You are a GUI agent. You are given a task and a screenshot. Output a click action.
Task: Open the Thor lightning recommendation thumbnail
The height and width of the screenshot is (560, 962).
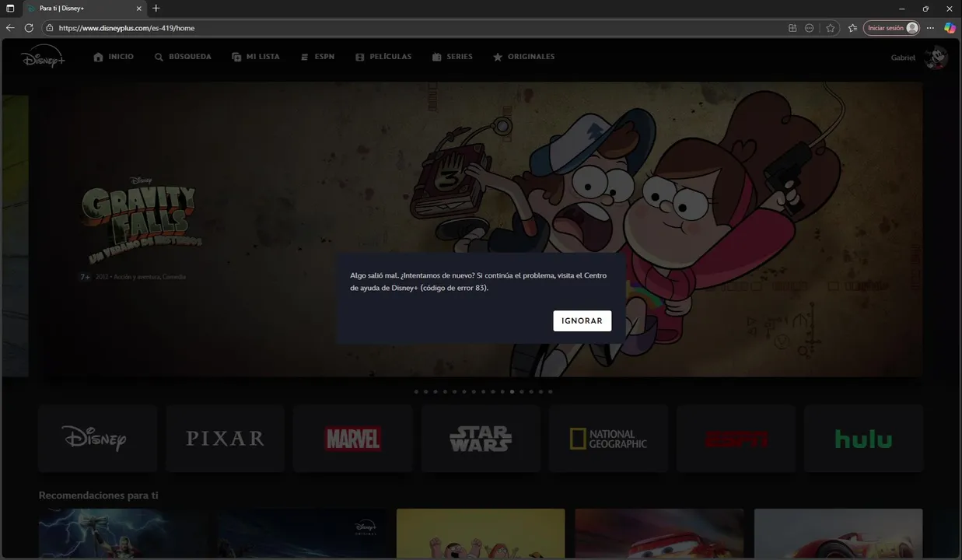(123, 534)
